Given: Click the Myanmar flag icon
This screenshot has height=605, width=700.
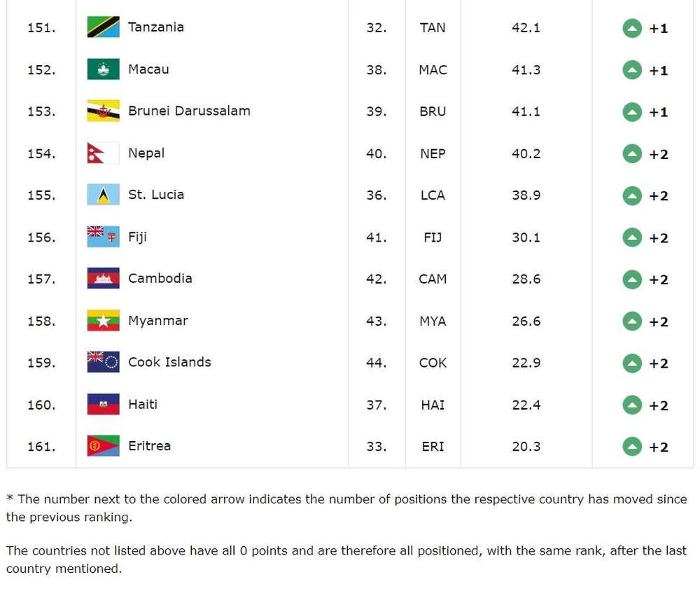Looking at the screenshot, I should click(x=103, y=321).
